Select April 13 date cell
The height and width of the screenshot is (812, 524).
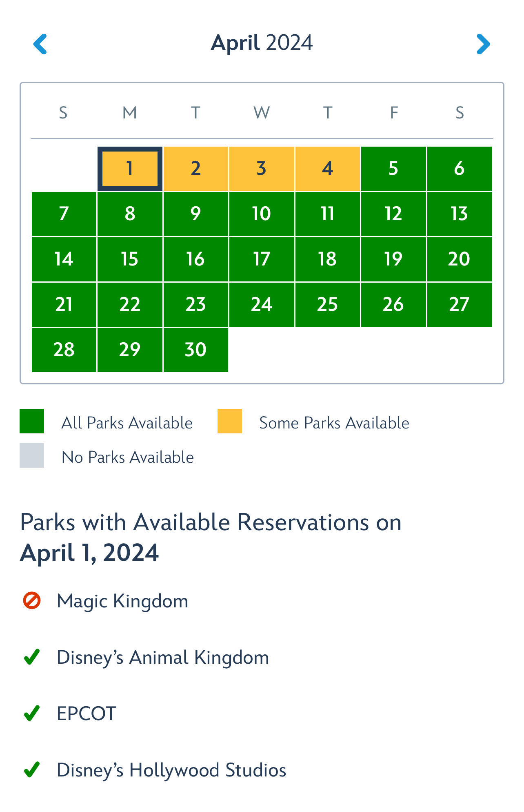click(x=459, y=214)
